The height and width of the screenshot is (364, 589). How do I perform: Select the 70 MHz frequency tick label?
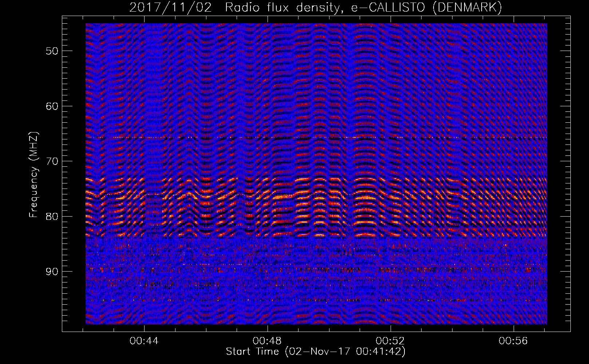point(52,161)
